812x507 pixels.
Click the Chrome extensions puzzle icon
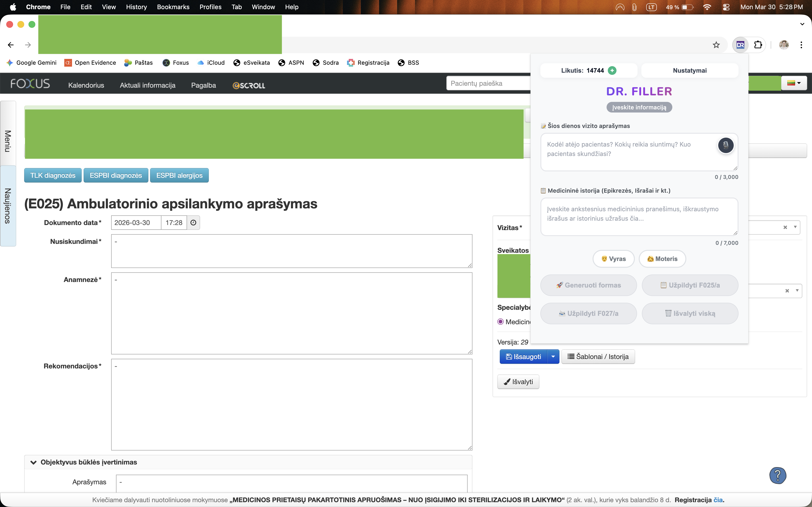point(758,45)
